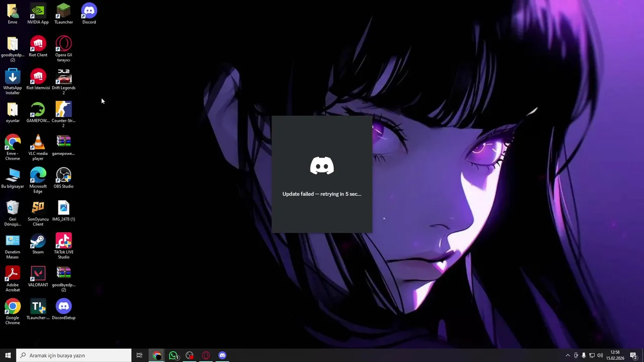Select the Emre folder desktop icon
Screen dimensions: 644x362
(x=13, y=14)
